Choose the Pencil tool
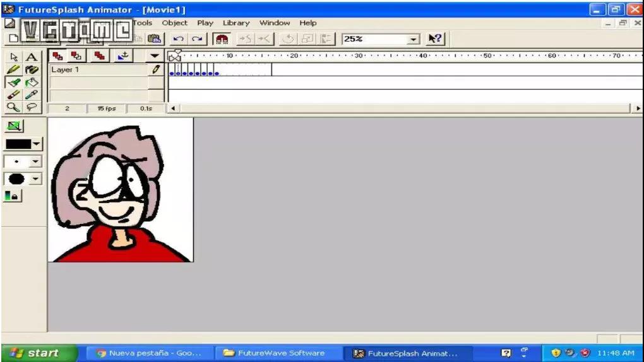Screen dimensions: 644x362 [x=13, y=69]
